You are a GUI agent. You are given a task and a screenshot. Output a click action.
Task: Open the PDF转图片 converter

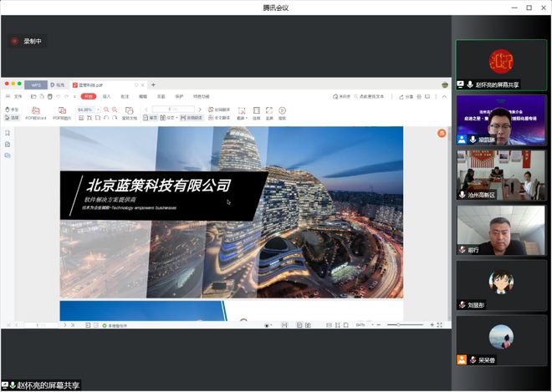tap(62, 114)
